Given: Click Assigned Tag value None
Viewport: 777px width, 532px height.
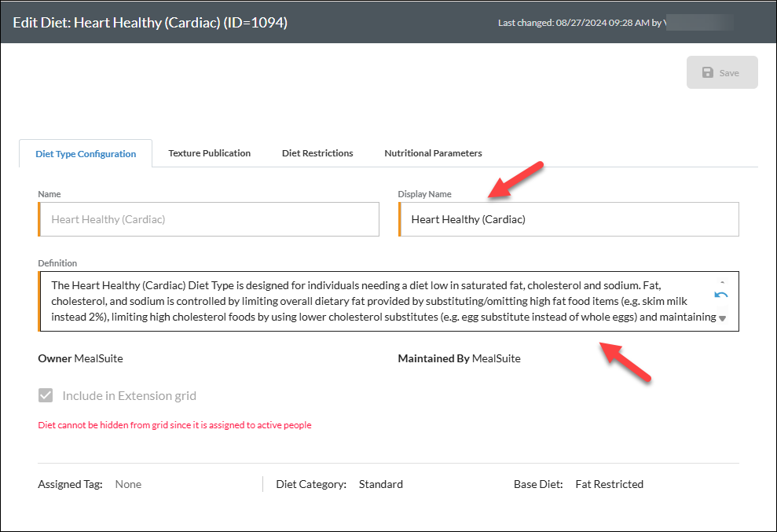Looking at the screenshot, I should pos(128,484).
